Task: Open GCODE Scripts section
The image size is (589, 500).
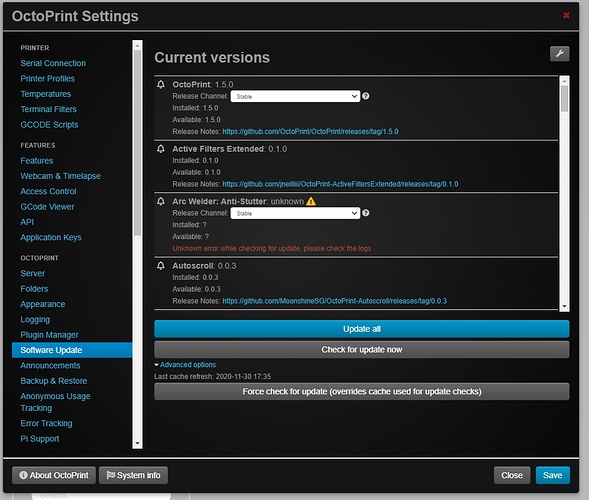Action: [49, 125]
